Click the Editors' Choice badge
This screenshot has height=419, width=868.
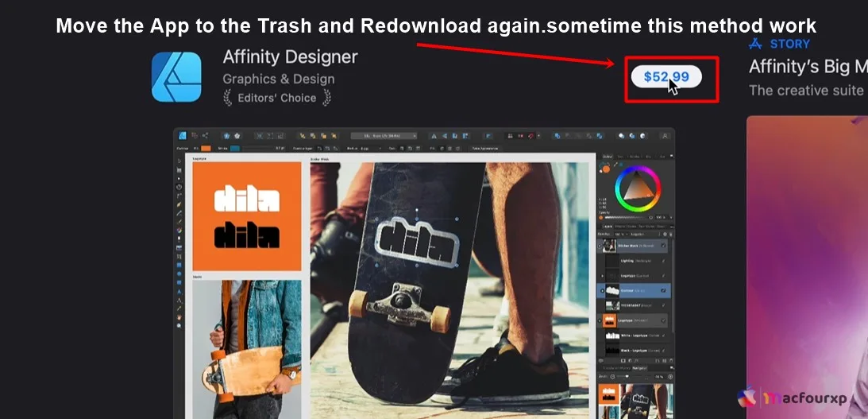pyautogui.click(x=277, y=98)
